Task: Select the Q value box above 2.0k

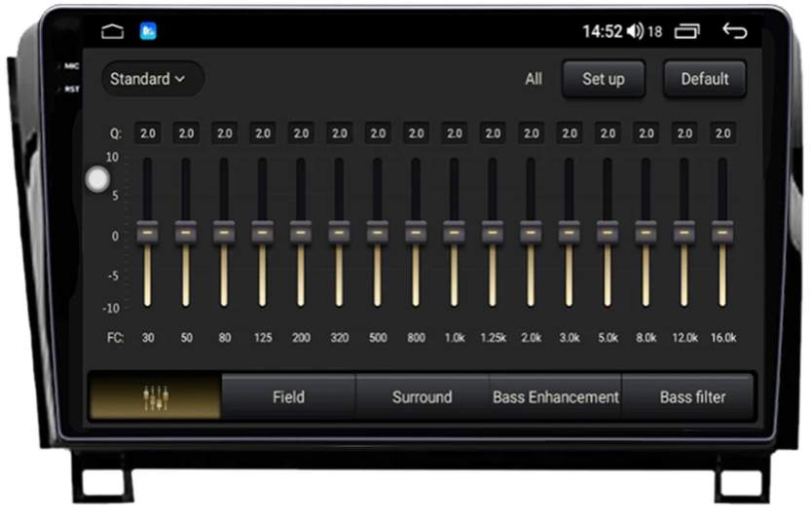Action: pyautogui.click(x=531, y=133)
